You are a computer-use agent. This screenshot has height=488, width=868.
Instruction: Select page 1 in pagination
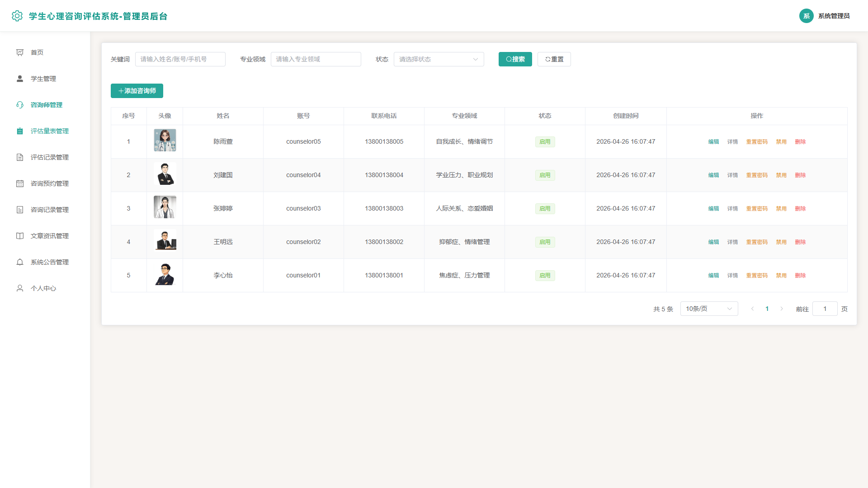click(767, 309)
